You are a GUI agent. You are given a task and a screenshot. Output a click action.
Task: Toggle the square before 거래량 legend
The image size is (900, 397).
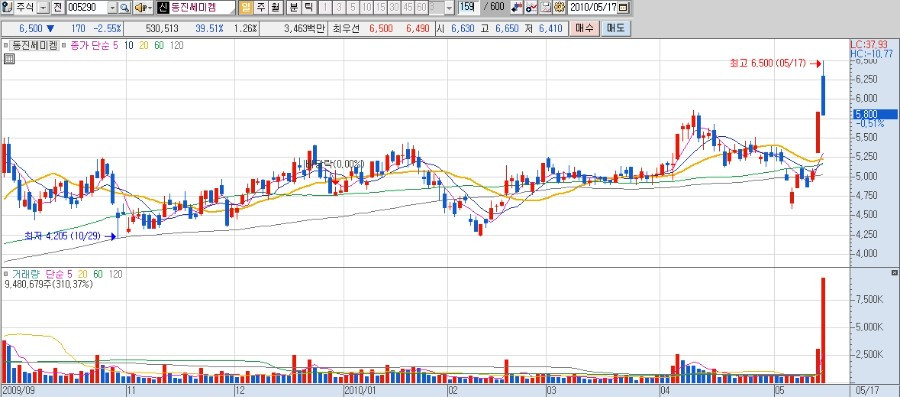pyautogui.click(x=6, y=275)
